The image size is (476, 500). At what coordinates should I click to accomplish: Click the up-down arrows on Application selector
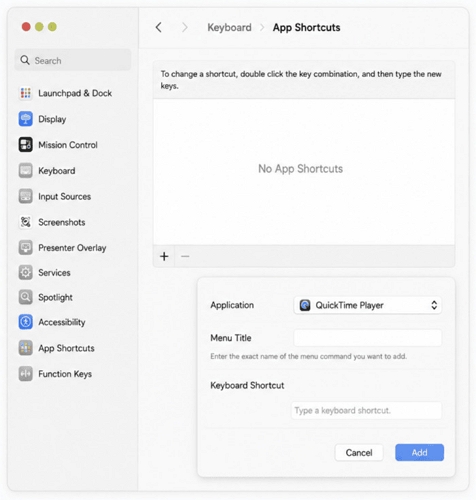434,305
